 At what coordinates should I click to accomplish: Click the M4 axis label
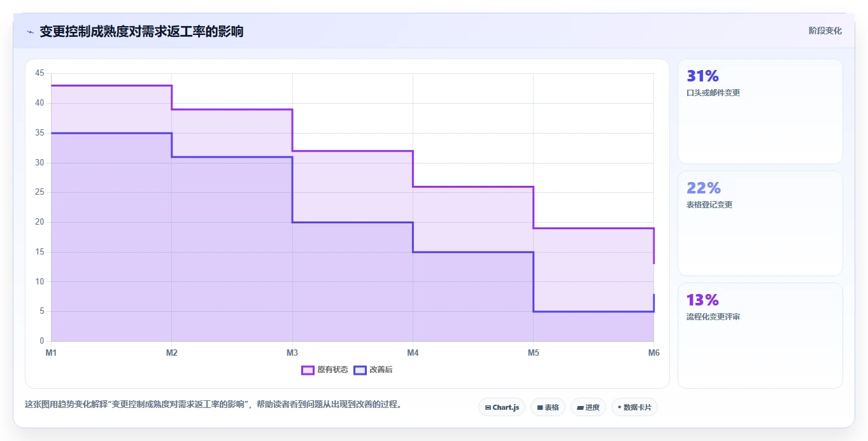[x=413, y=353]
